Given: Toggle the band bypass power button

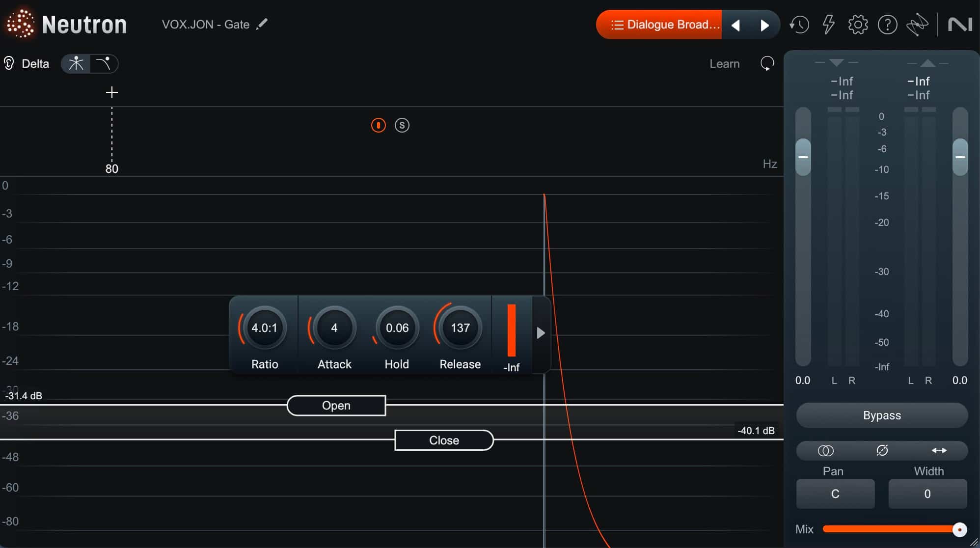Looking at the screenshot, I should 378,125.
